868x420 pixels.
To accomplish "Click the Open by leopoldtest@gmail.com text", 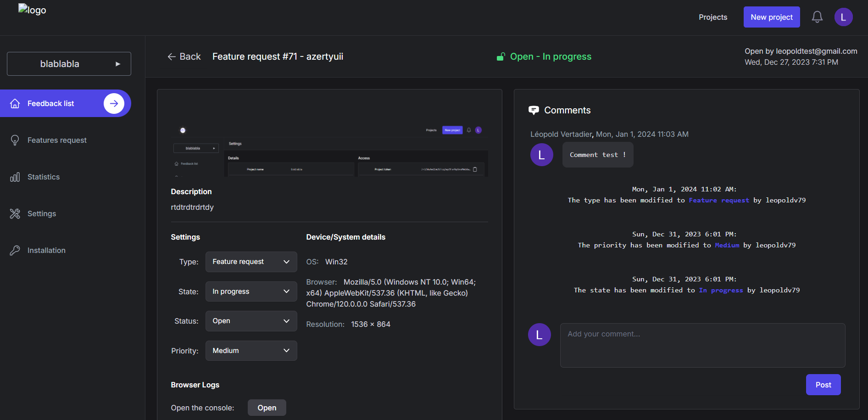I will click(801, 51).
